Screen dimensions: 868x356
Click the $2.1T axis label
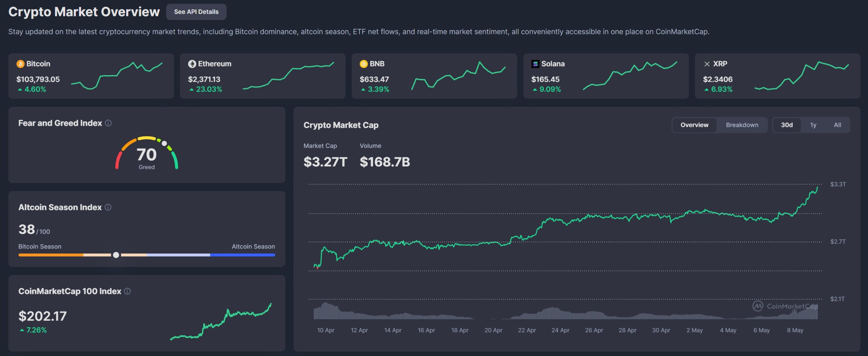coord(837,299)
